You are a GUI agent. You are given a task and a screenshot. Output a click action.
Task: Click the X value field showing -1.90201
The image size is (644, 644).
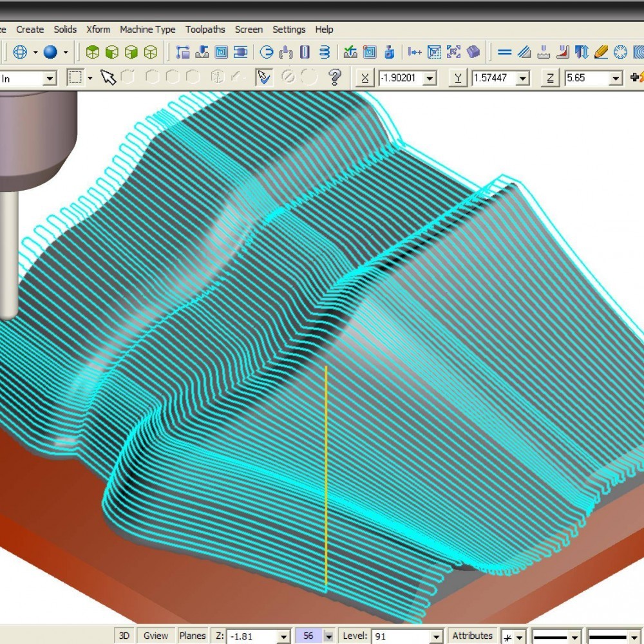(x=401, y=78)
